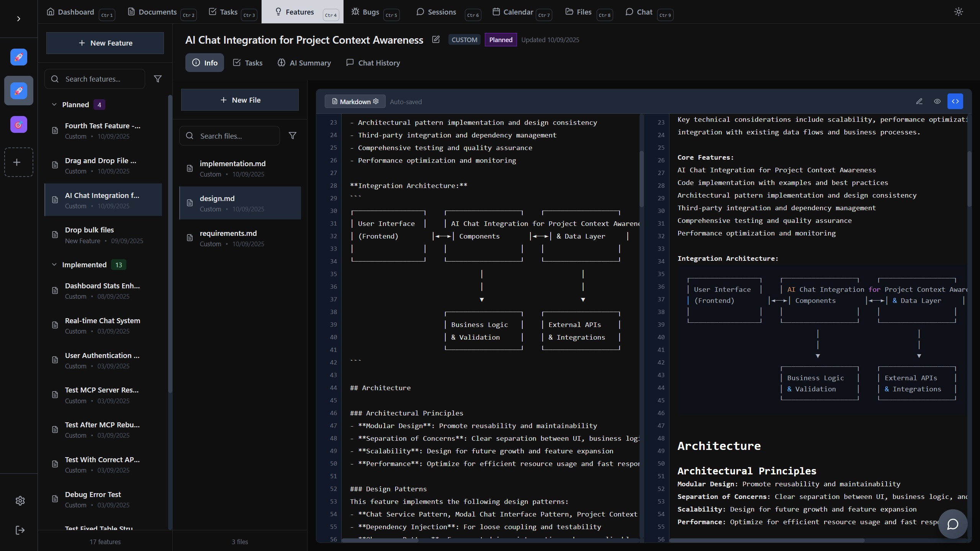Switch editor to pencil edit mode
The height and width of the screenshot is (551, 980).
point(919,101)
